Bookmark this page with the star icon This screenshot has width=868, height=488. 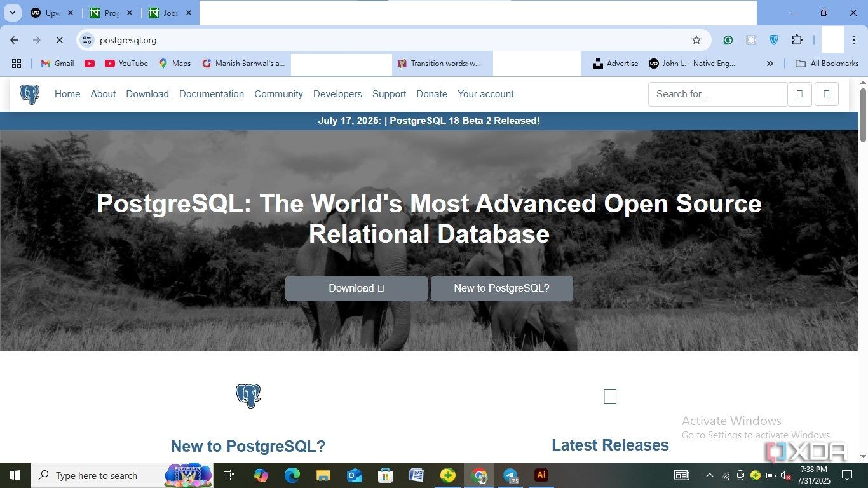click(696, 40)
